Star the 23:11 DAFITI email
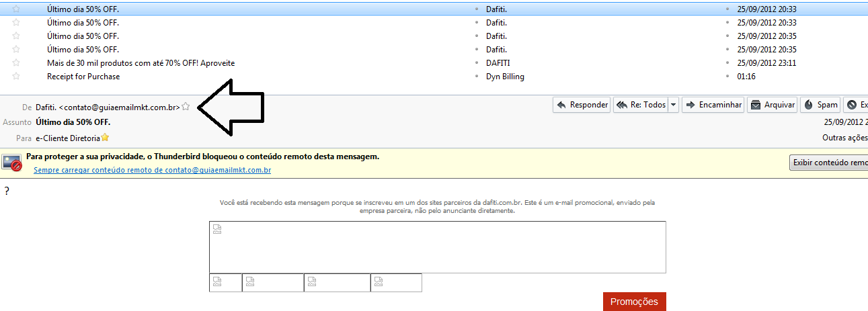Screen dimensions: 868x311 click(16, 63)
